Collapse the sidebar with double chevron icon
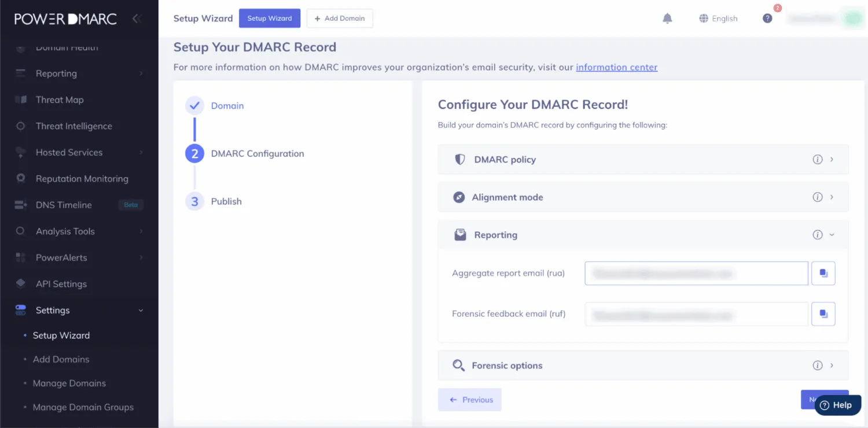Screen dimensions: 868x428 tap(137, 19)
